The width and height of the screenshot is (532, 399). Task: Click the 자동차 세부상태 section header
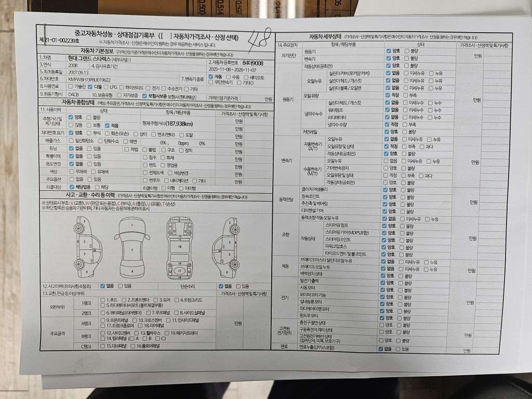325,36
